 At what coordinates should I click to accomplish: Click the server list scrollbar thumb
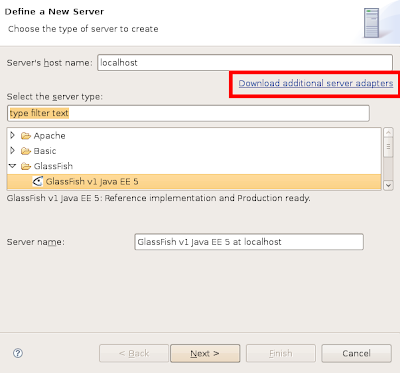click(x=388, y=147)
